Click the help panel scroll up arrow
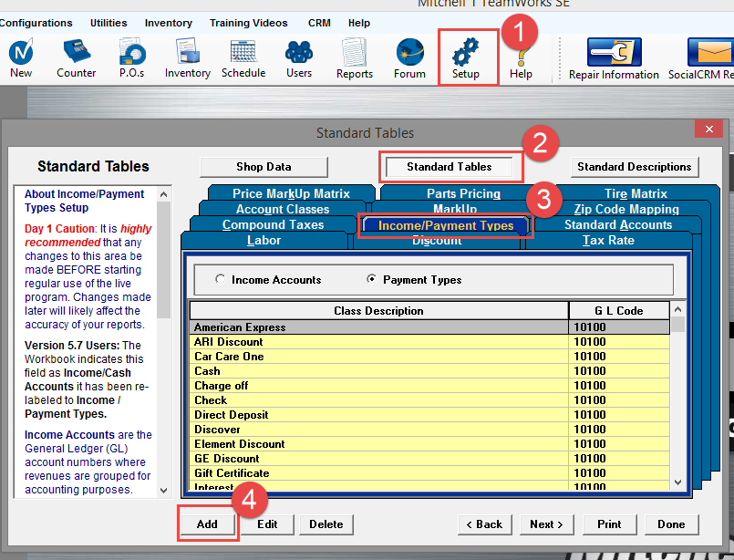 163,194
